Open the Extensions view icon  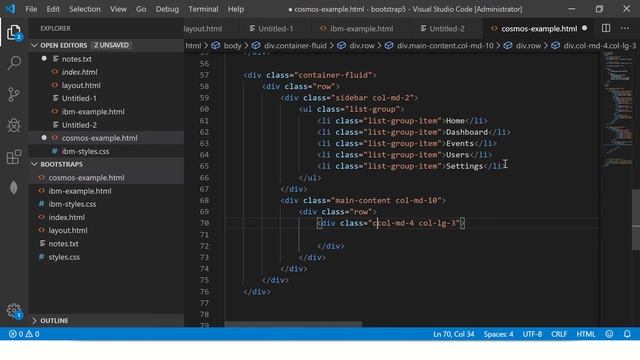[14, 157]
